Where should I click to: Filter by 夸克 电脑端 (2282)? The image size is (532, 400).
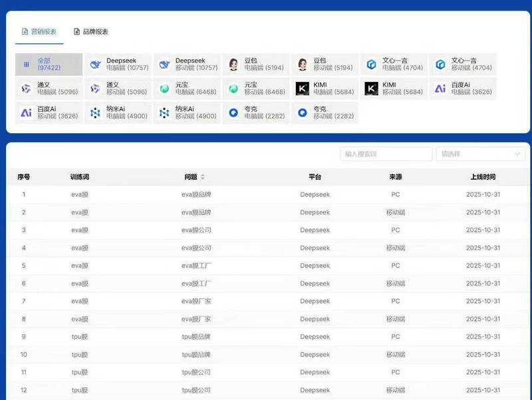click(256, 113)
